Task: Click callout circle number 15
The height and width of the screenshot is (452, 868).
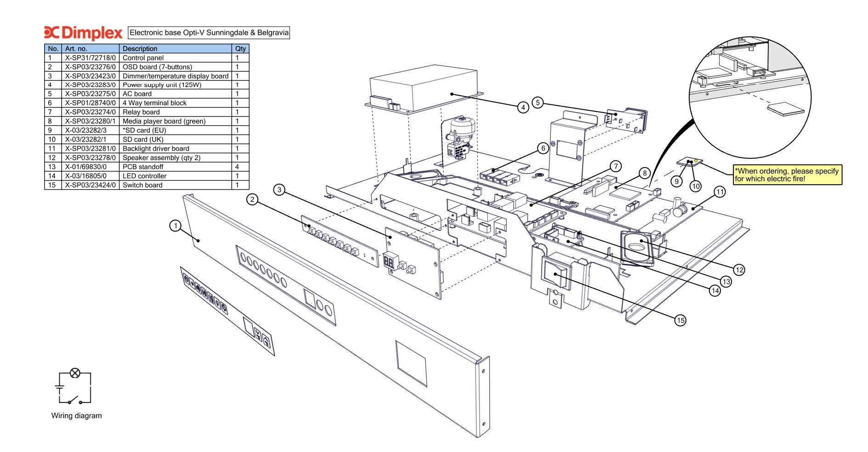Action: pyautogui.click(x=681, y=320)
